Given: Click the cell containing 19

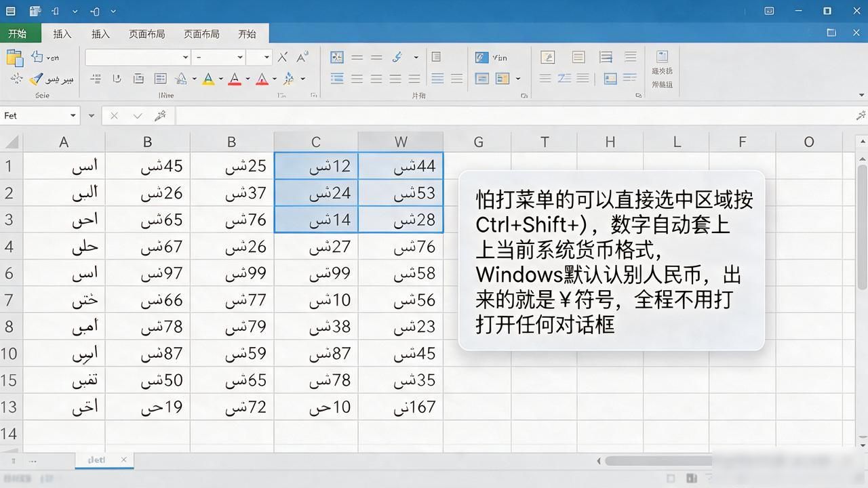Looking at the screenshot, I should pos(148,407).
